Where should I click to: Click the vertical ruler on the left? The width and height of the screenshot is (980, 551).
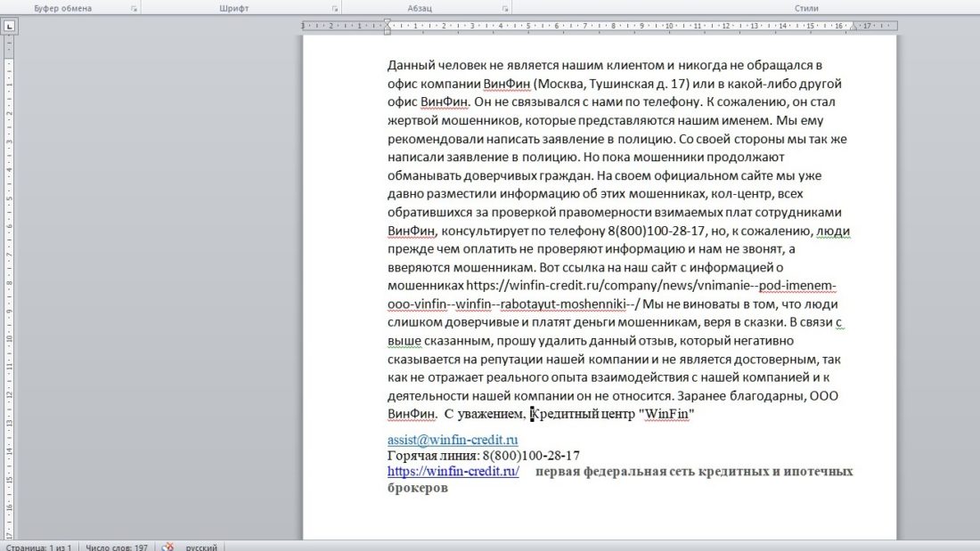coord(9,288)
